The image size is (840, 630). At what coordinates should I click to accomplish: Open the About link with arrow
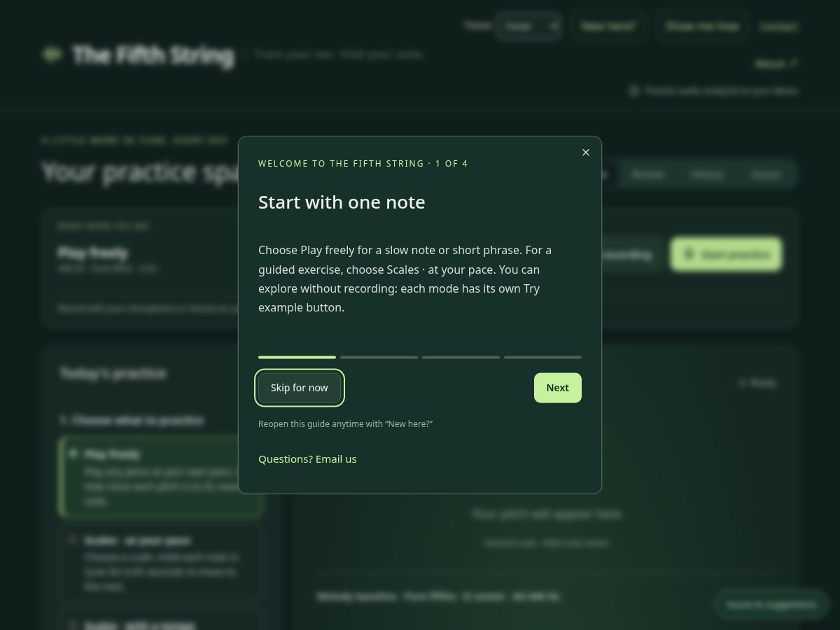pos(776,64)
